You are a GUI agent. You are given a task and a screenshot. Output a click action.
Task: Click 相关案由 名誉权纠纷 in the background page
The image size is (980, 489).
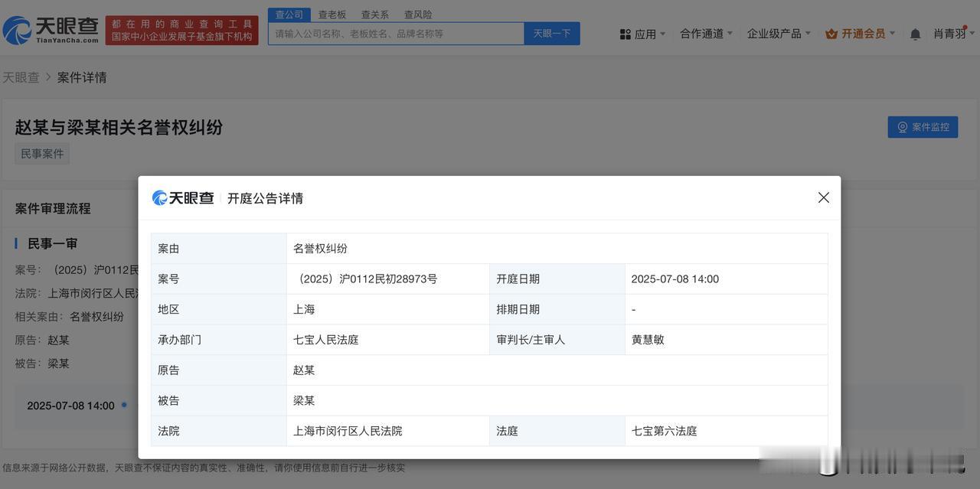(x=70, y=316)
